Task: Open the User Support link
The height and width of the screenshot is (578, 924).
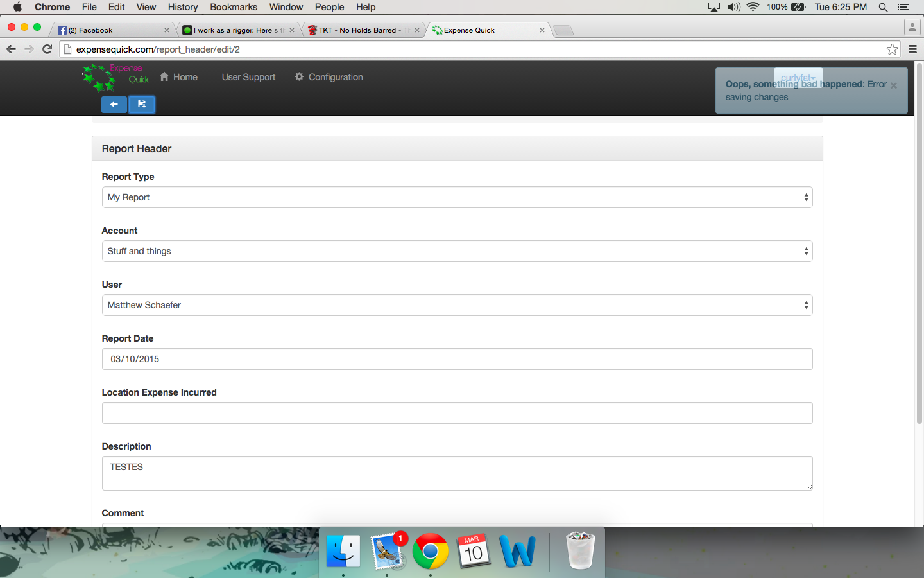Action: click(x=248, y=77)
